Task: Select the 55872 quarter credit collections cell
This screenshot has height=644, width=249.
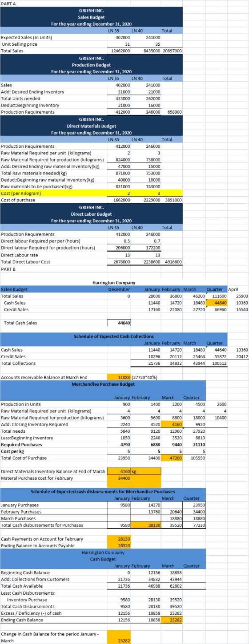Action: (221, 356)
